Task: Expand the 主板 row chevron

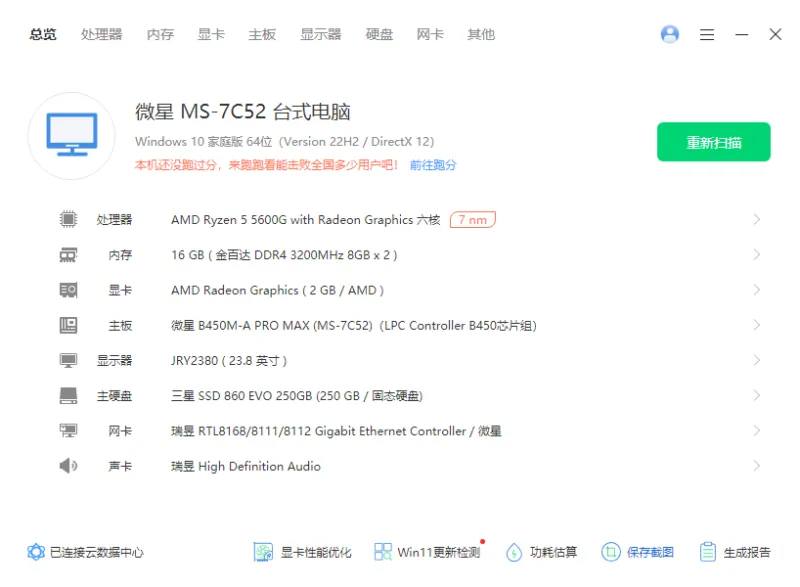Action: (757, 325)
